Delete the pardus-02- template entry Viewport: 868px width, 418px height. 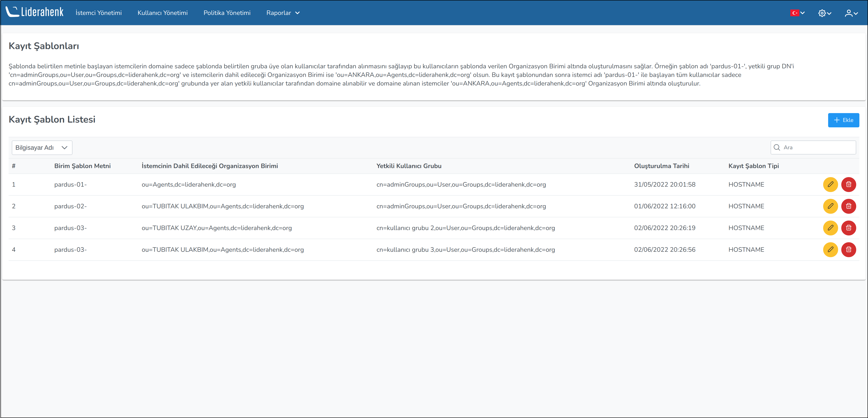(849, 206)
